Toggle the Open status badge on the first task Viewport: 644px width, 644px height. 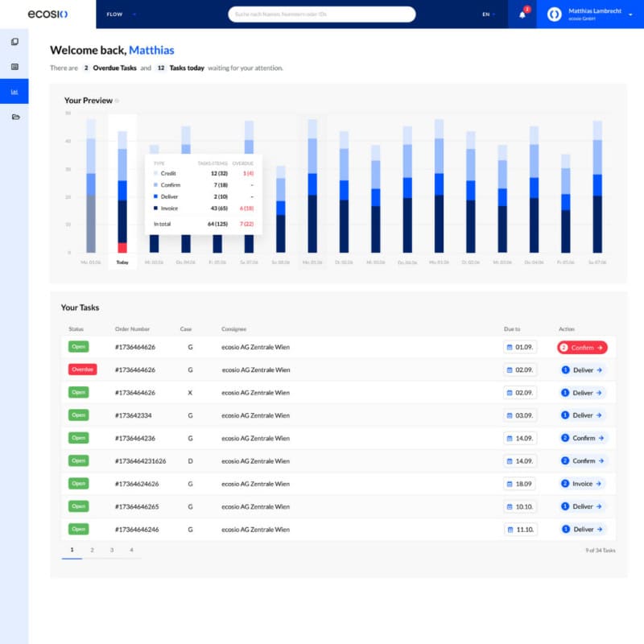[78, 346]
